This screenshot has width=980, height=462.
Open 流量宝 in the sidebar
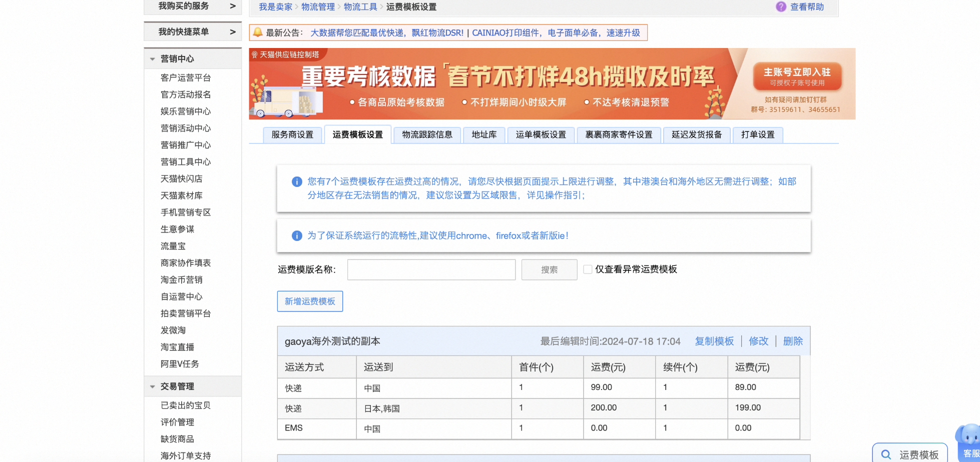coord(173,246)
